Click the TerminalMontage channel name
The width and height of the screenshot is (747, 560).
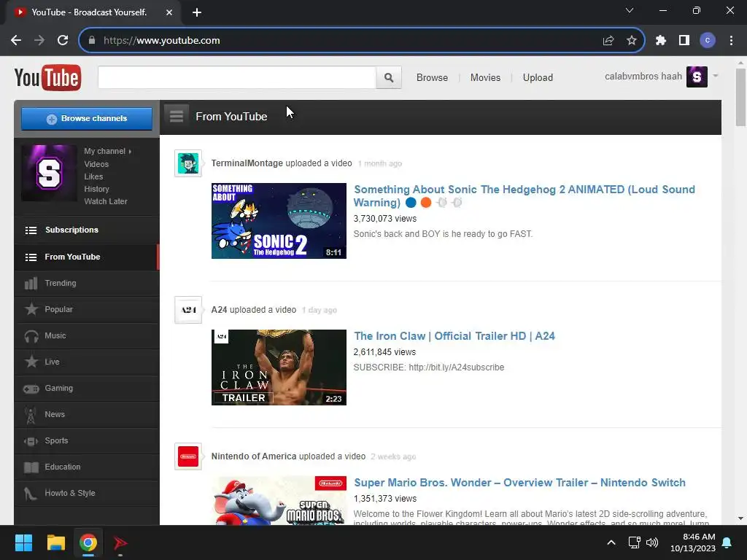[x=247, y=163]
